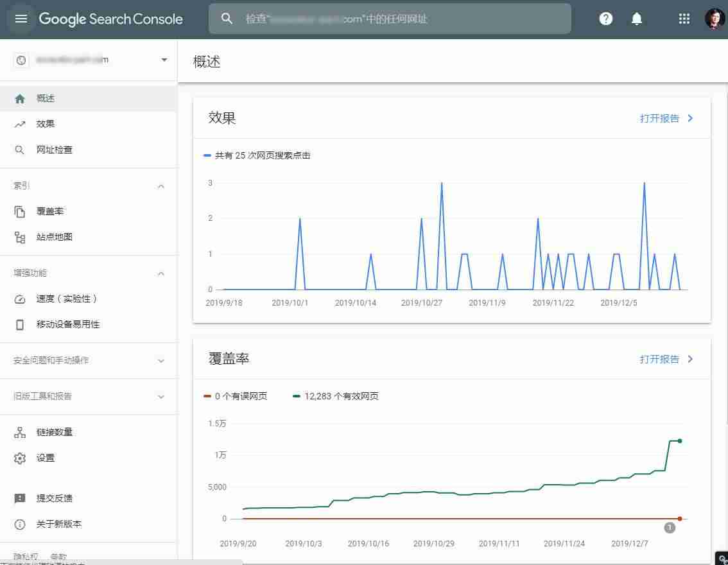The width and height of the screenshot is (728, 565).
Task: Open the property selector dropdown arrow
Action: (x=164, y=60)
